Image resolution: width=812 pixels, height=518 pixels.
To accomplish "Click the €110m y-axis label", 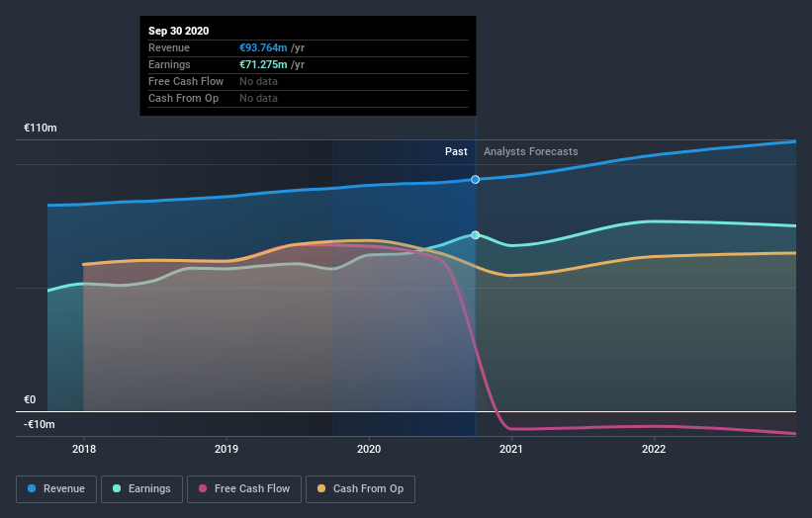I will [x=41, y=128].
